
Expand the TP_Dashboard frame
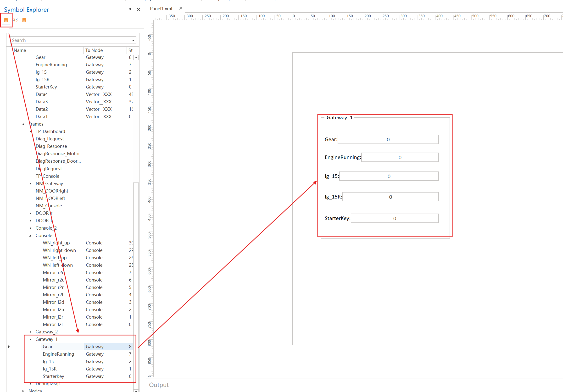click(x=30, y=131)
